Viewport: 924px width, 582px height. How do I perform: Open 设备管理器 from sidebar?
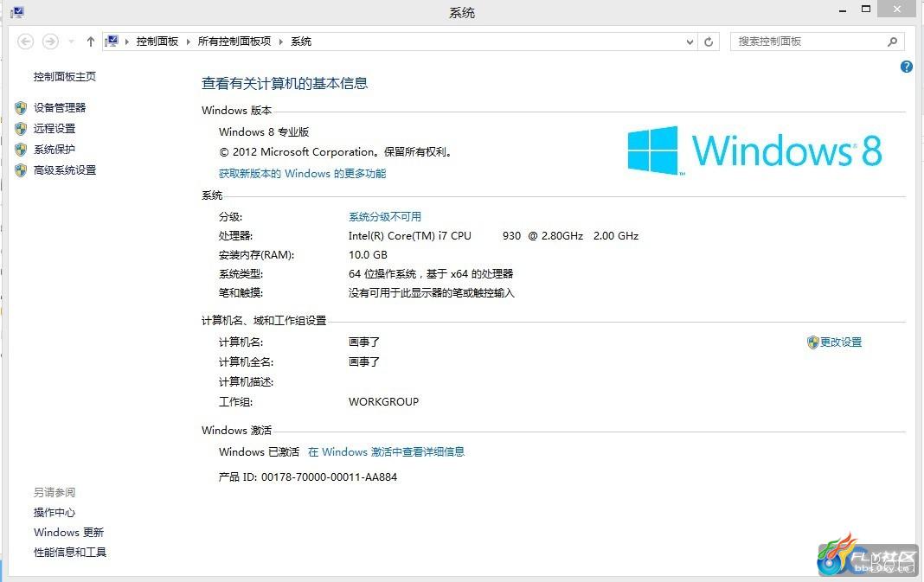pos(60,108)
